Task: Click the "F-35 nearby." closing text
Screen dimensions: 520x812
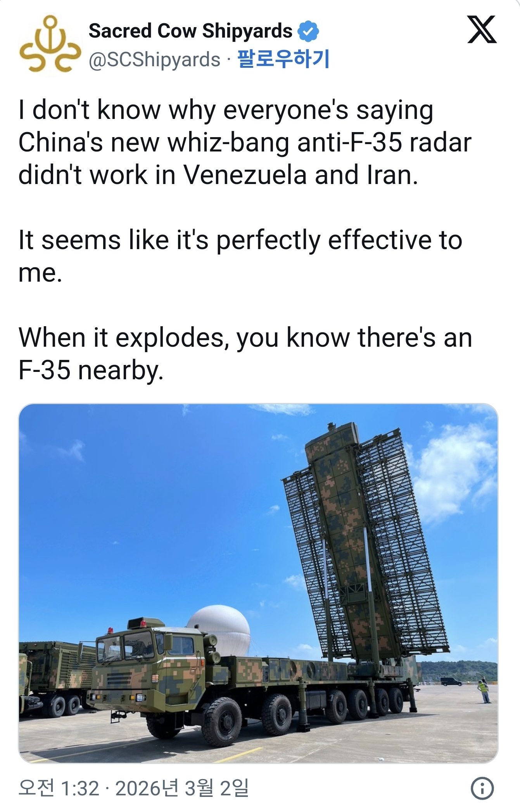Action: tap(91, 371)
